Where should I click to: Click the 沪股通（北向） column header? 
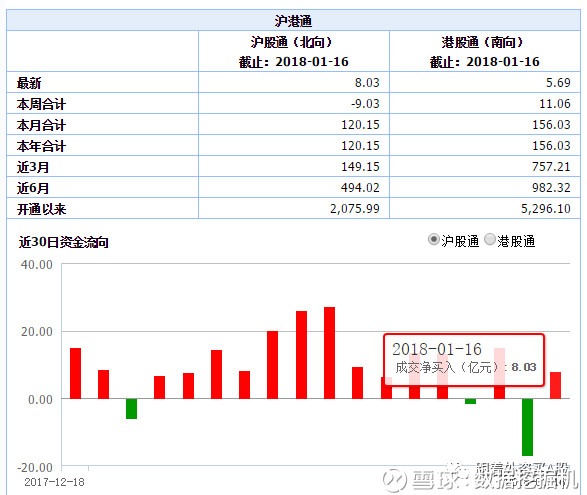294,51
